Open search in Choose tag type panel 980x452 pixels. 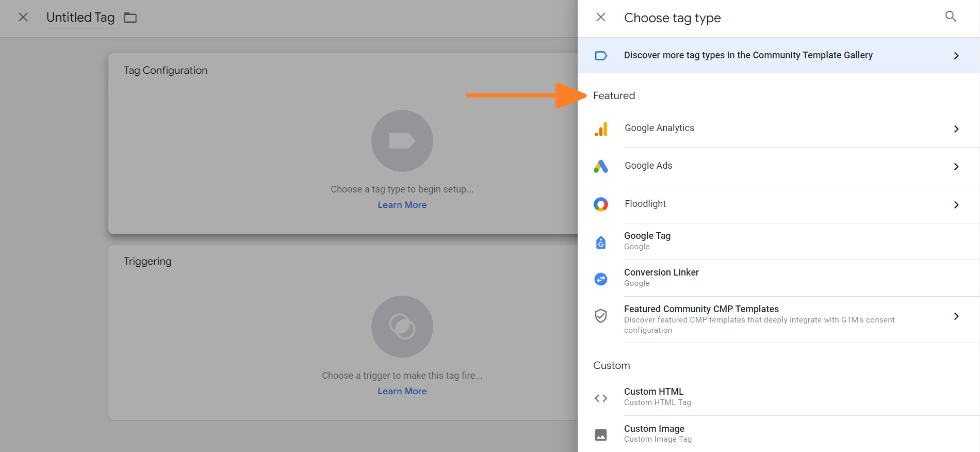point(951,17)
